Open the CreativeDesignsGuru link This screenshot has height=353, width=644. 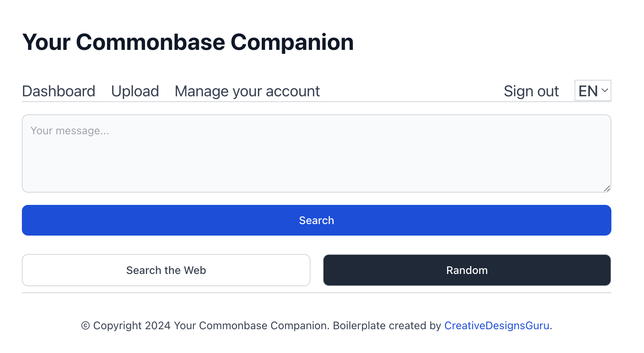tap(497, 325)
